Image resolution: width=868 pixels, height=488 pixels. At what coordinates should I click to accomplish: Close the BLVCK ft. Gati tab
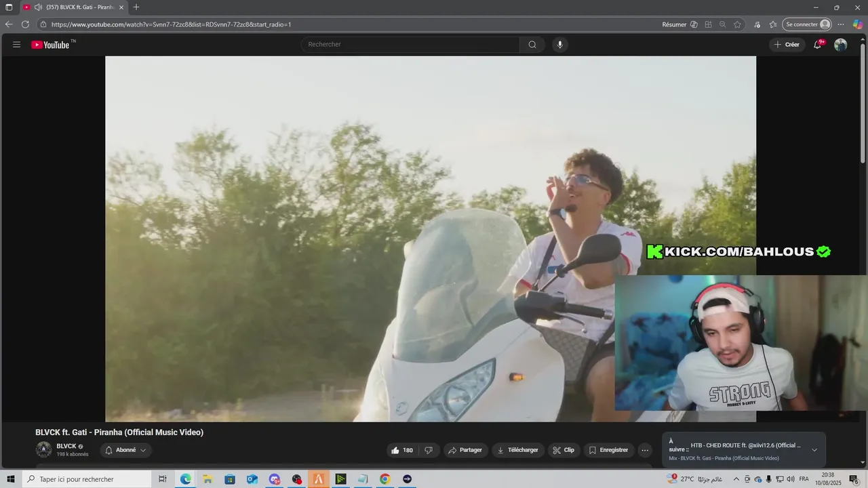(121, 7)
